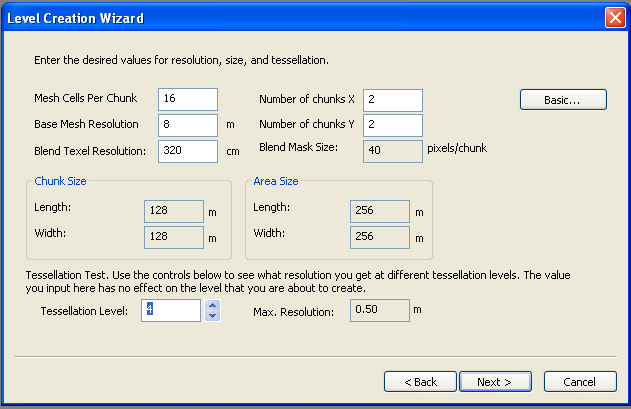Click the Area Size Length value box
This screenshot has height=409, width=631.
pos(379,211)
